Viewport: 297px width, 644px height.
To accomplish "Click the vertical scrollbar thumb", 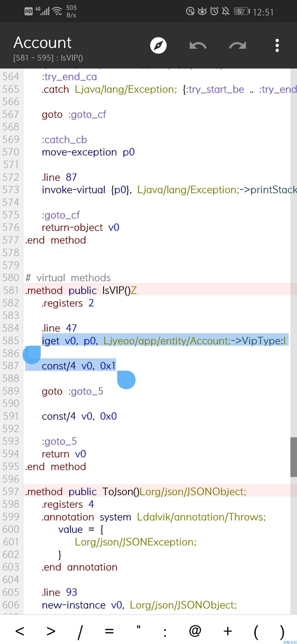I will pos(293,457).
